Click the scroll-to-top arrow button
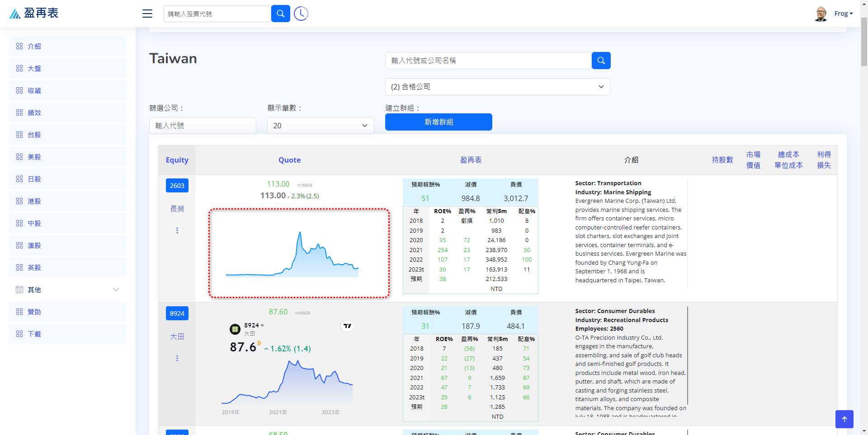This screenshot has width=868, height=435. tap(844, 419)
